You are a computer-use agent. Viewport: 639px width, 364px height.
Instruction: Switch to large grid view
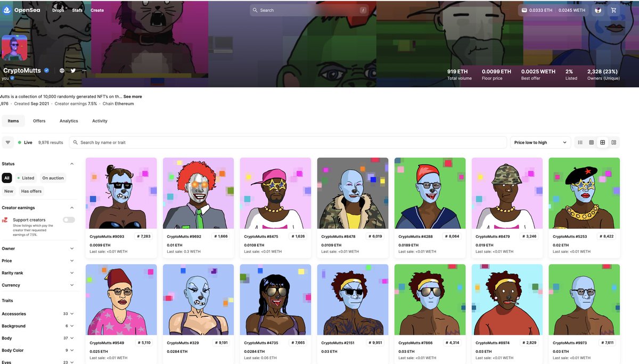(x=603, y=143)
